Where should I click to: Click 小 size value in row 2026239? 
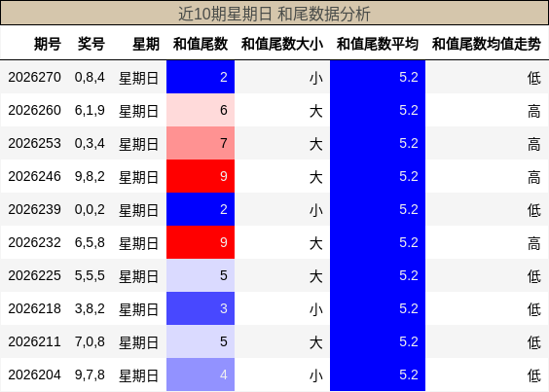tap(315, 210)
